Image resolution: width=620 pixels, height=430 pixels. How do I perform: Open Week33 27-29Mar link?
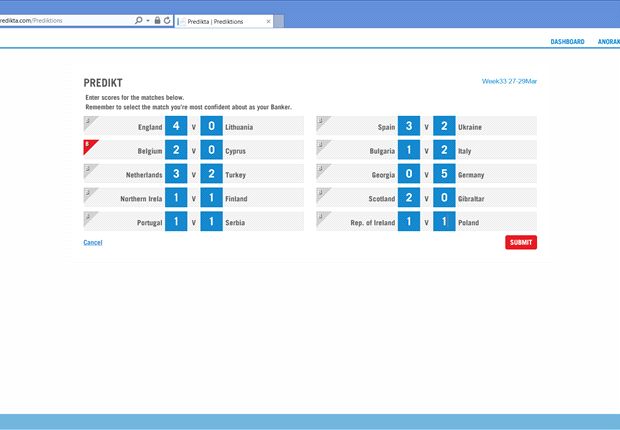pos(509,81)
